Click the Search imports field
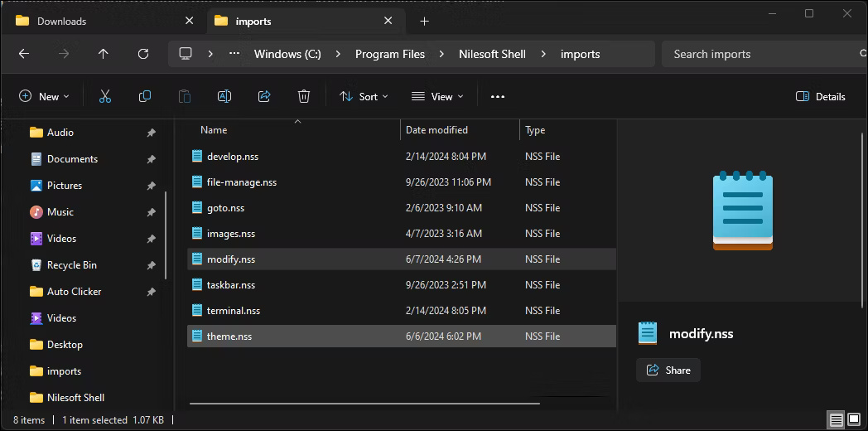Image resolution: width=868 pixels, height=431 pixels. [x=764, y=54]
